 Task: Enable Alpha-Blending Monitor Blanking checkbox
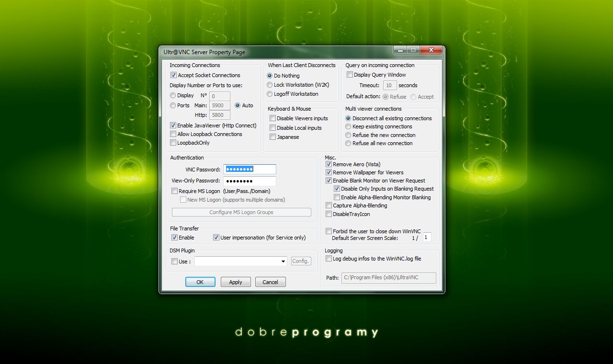pyautogui.click(x=337, y=197)
